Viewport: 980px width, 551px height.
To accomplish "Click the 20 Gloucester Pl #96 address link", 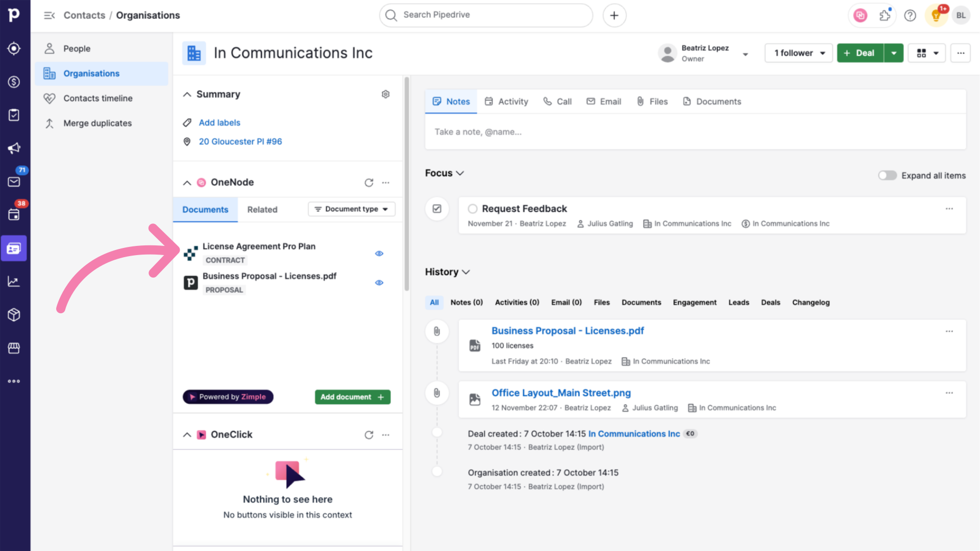I will [x=239, y=141].
